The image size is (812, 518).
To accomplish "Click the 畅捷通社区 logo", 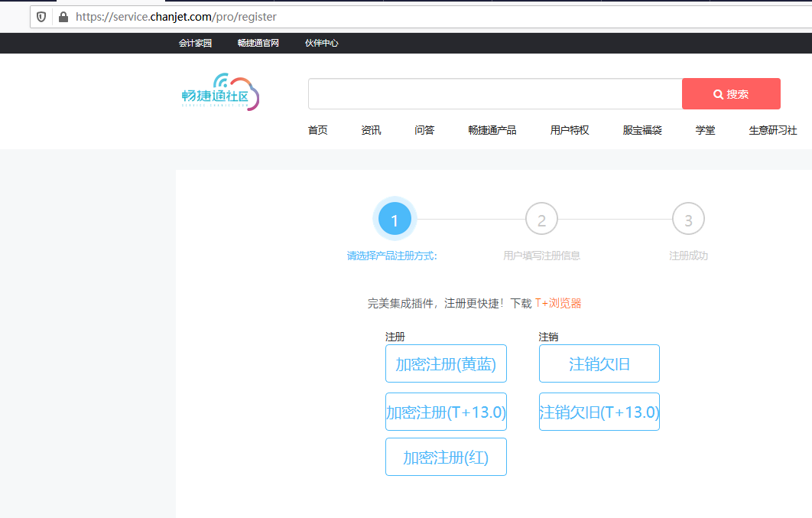I will (x=220, y=93).
